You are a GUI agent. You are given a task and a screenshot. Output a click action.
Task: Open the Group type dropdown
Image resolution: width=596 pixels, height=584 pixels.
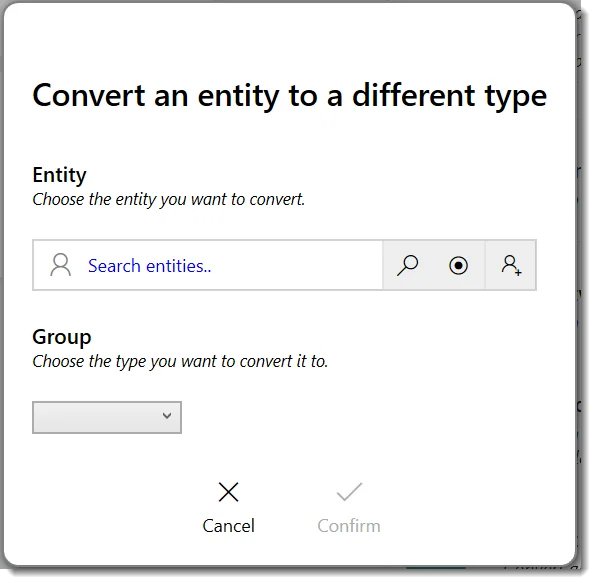(x=107, y=417)
